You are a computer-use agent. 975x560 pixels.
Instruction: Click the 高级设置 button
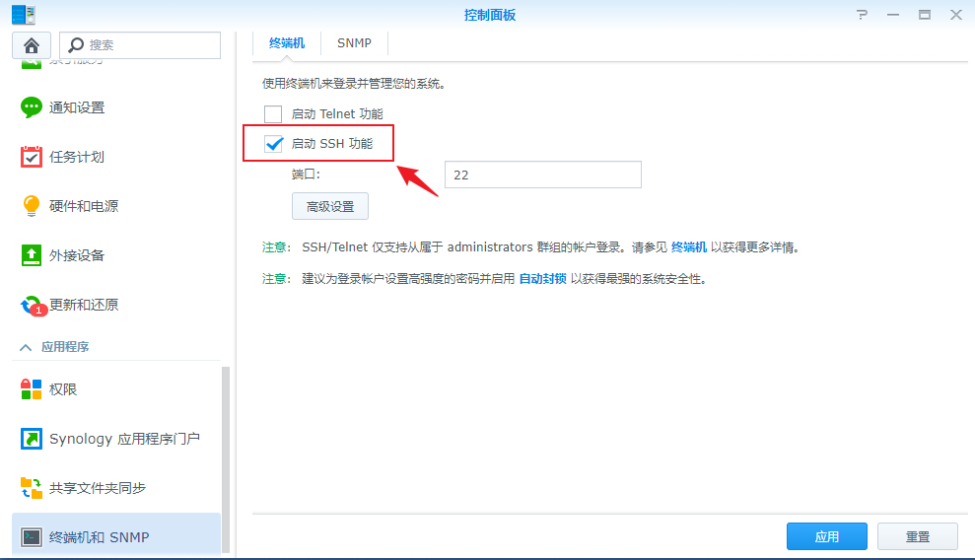coord(329,207)
